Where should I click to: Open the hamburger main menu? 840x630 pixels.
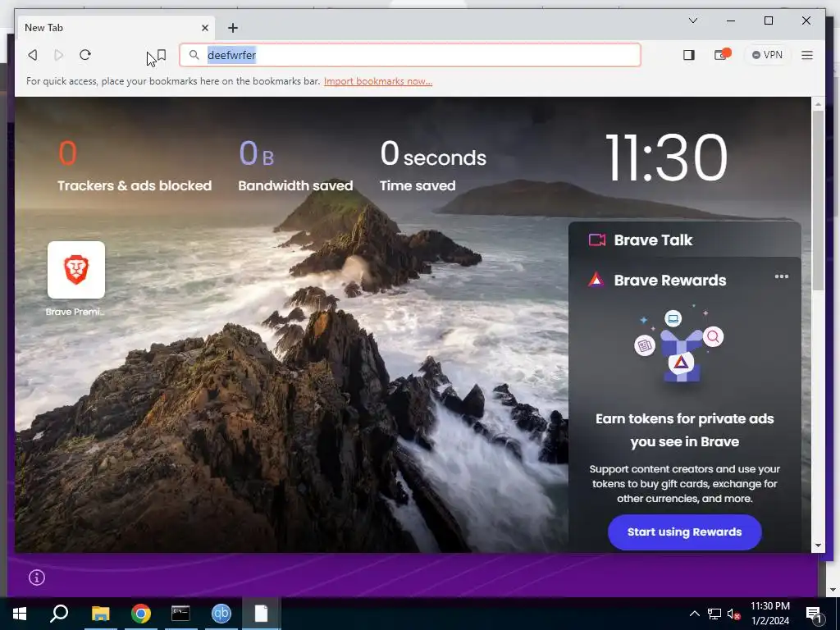click(x=807, y=55)
